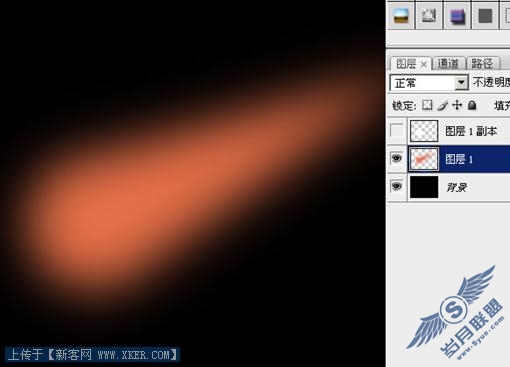Click the 图层 1 layer thumbnail
Image resolution: width=510 pixels, height=367 pixels.
(424, 159)
